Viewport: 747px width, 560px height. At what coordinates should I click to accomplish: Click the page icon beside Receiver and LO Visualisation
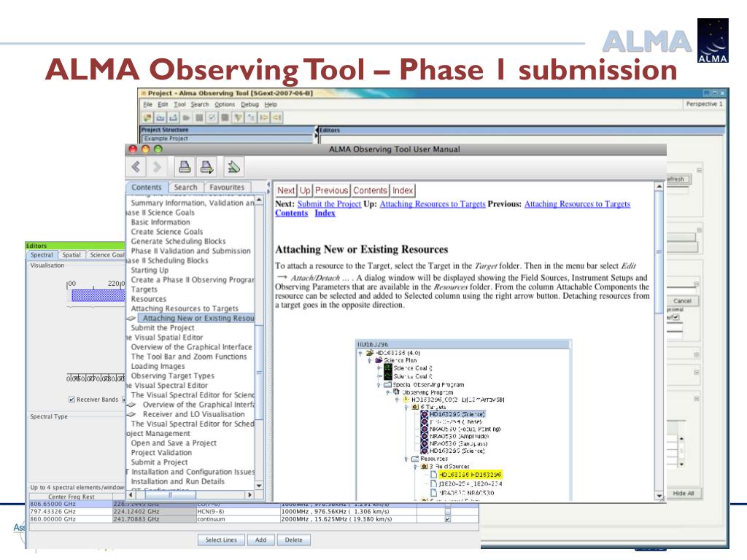[x=131, y=414]
